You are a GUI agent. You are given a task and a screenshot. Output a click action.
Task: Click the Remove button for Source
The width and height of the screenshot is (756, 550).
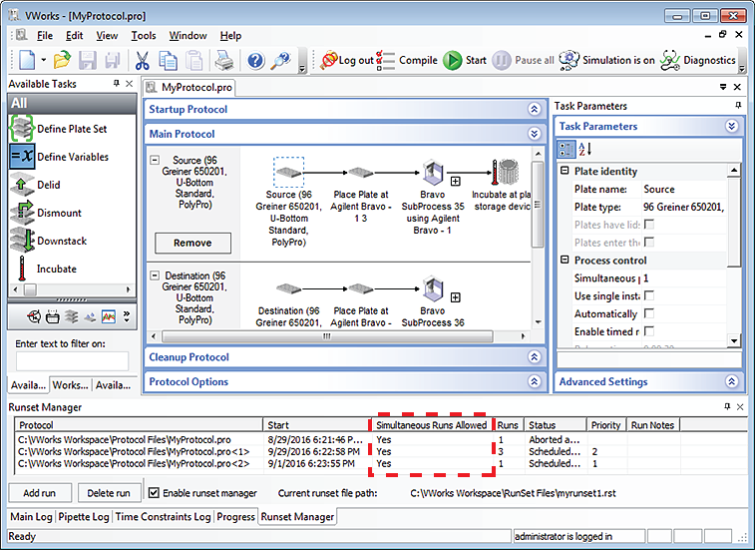point(192,243)
